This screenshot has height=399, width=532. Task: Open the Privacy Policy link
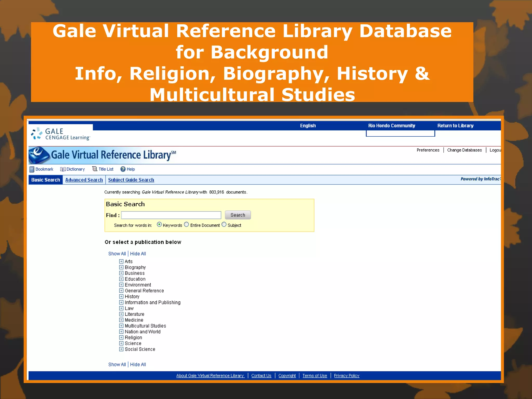(347, 376)
